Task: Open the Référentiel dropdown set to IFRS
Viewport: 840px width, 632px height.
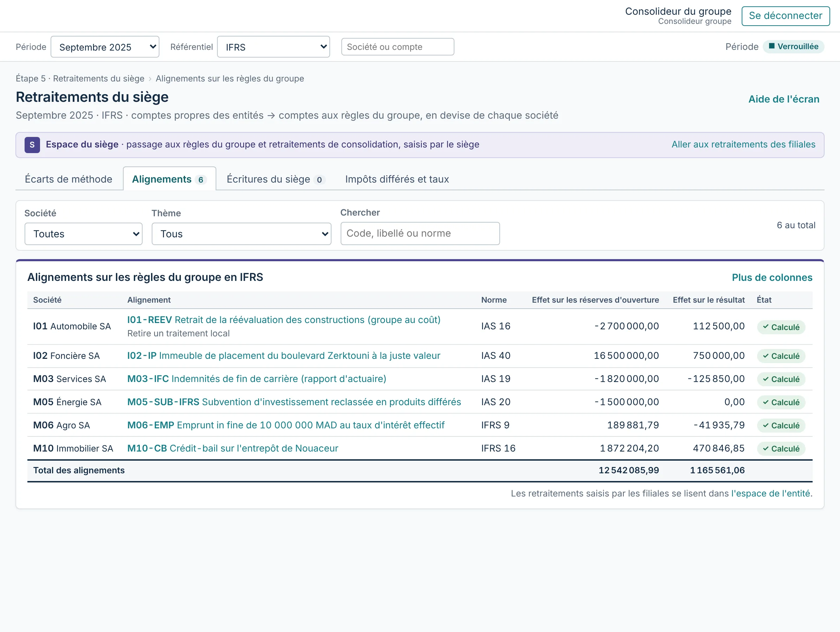Action: coord(274,47)
